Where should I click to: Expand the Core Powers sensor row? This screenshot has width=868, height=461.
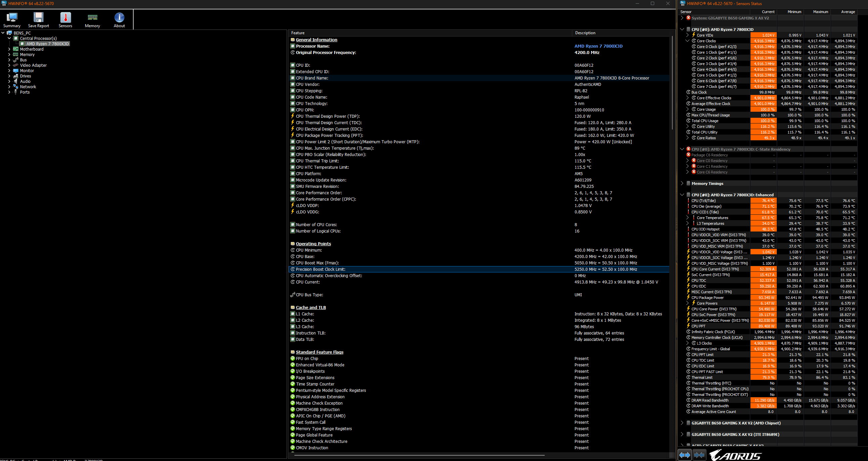(x=687, y=303)
